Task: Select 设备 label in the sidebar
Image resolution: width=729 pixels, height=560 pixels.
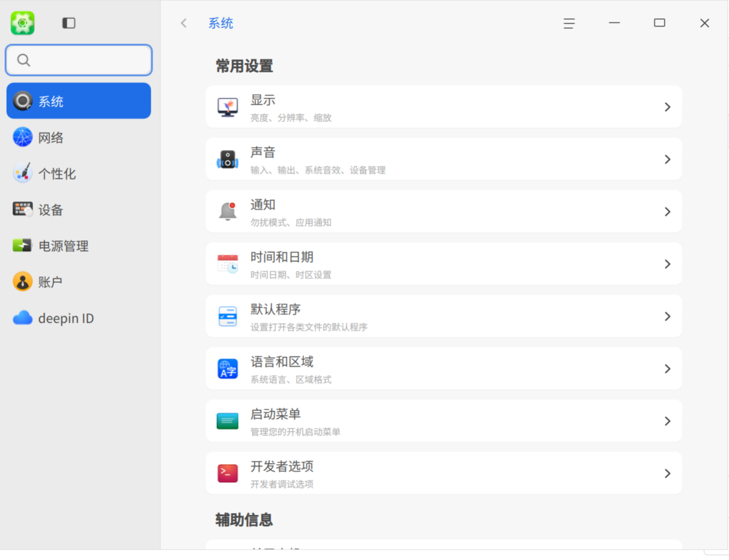Action: [51, 210]
